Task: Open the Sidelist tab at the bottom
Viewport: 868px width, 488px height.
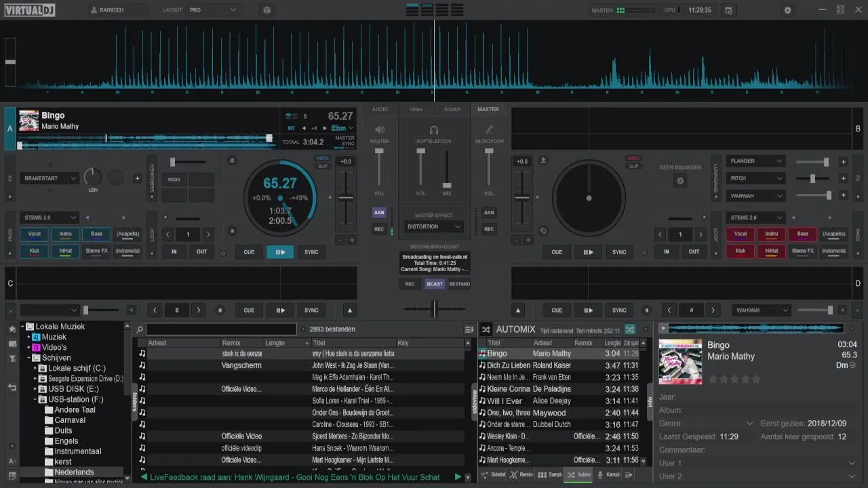Action: 494,475
